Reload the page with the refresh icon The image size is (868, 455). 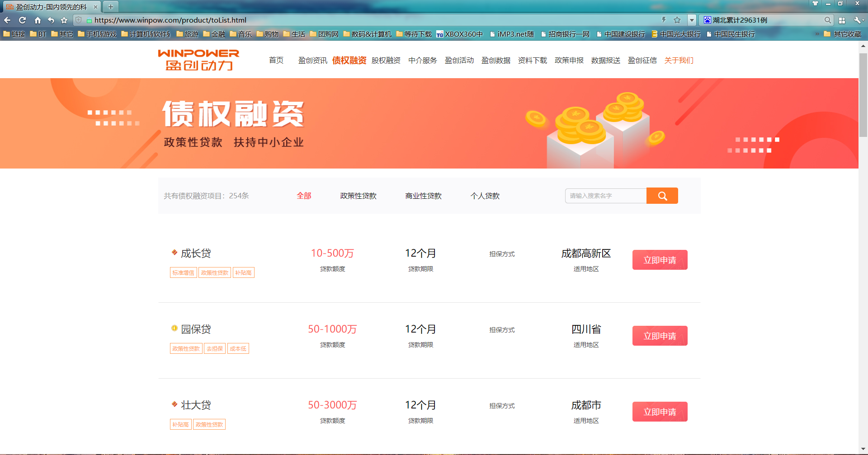coord(22,20)
